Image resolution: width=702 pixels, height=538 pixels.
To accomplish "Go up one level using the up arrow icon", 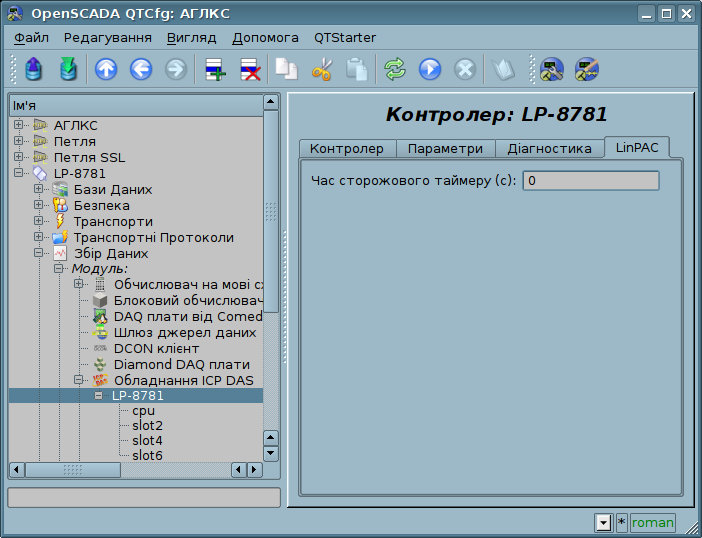I will [x=106, y=69].
